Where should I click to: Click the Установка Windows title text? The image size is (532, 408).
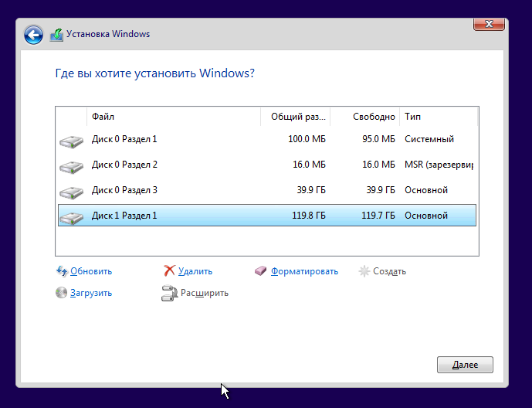pos(108,34)
